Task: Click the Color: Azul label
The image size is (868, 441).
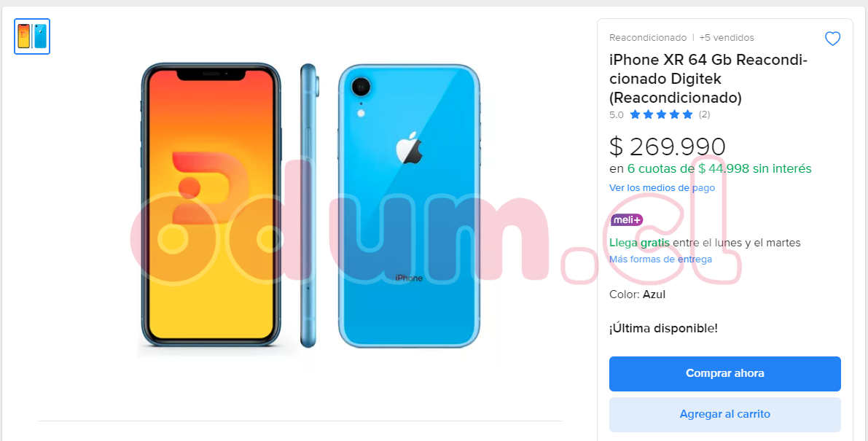Action: click(x=637, y=294)
